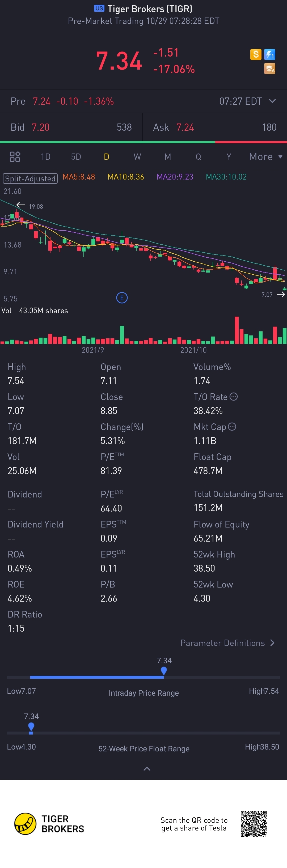Select the yearly Y chart tab

click(x=229, y=157)
